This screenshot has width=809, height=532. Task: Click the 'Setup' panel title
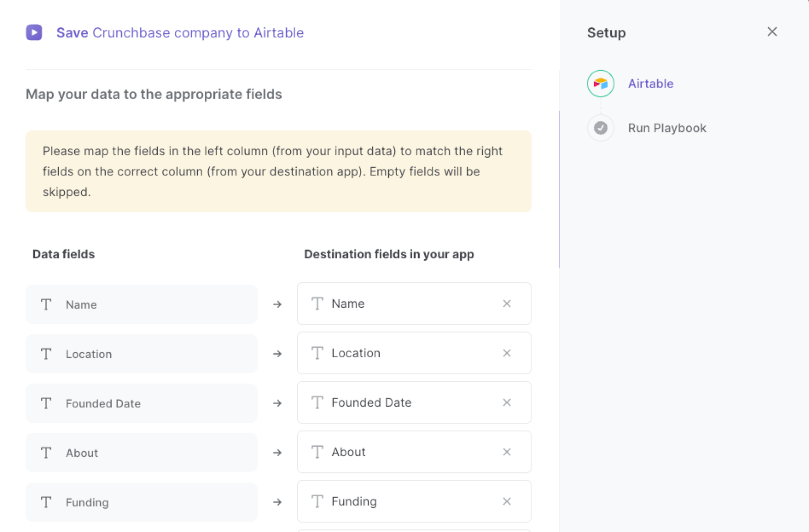606,33
